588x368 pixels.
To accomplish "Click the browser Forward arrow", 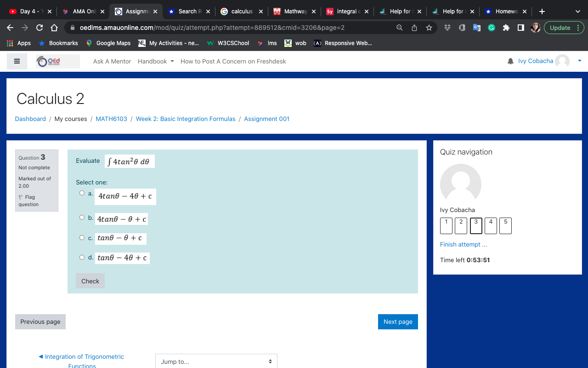I will (25, 28).
